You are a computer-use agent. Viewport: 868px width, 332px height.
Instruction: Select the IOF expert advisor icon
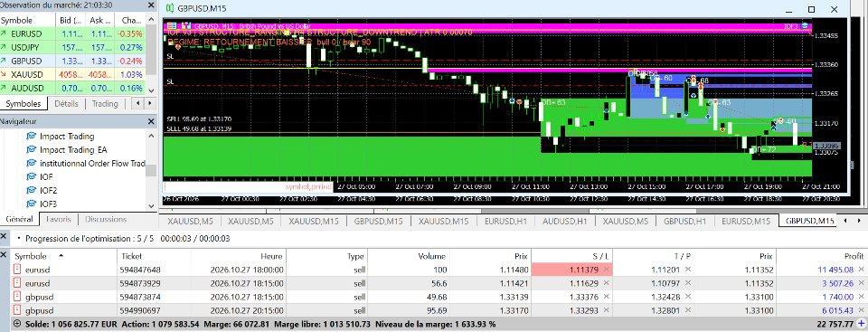(31, 177)
